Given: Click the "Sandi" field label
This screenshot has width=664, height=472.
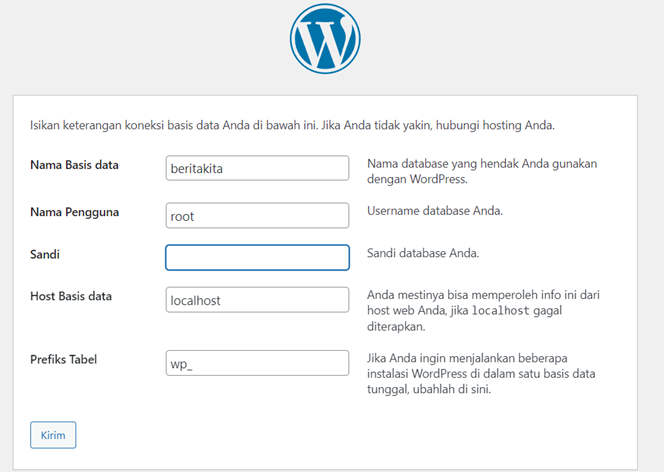Looking at the screenshot, I should click(45, 254).
